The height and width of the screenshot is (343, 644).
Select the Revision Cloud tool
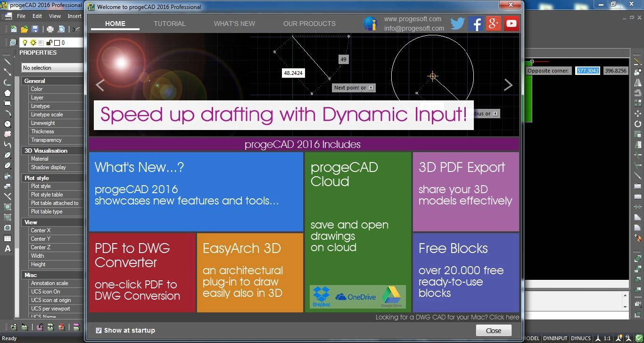point(8,134)
